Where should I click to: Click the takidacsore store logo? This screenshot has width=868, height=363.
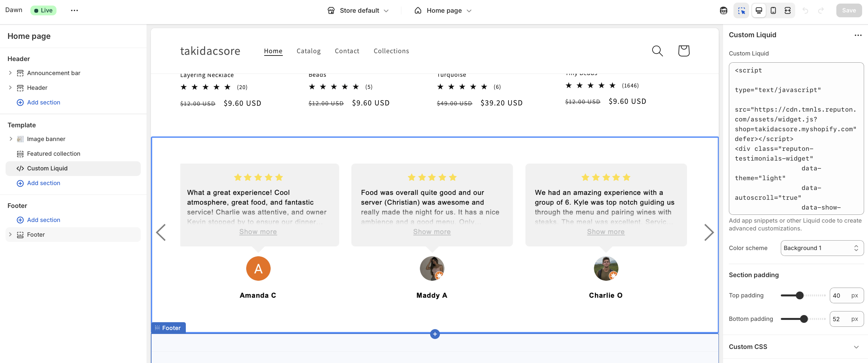pos(210,51)
